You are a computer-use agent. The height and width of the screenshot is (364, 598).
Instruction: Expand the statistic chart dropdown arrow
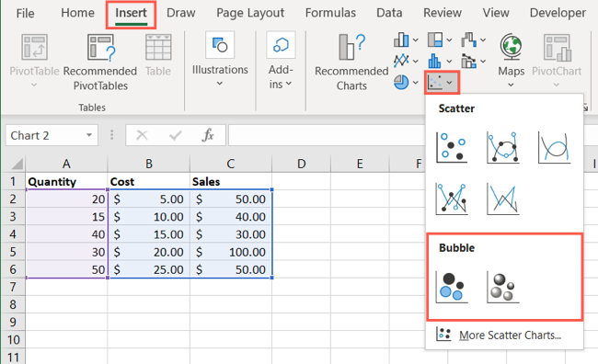(x=449, y=61)
